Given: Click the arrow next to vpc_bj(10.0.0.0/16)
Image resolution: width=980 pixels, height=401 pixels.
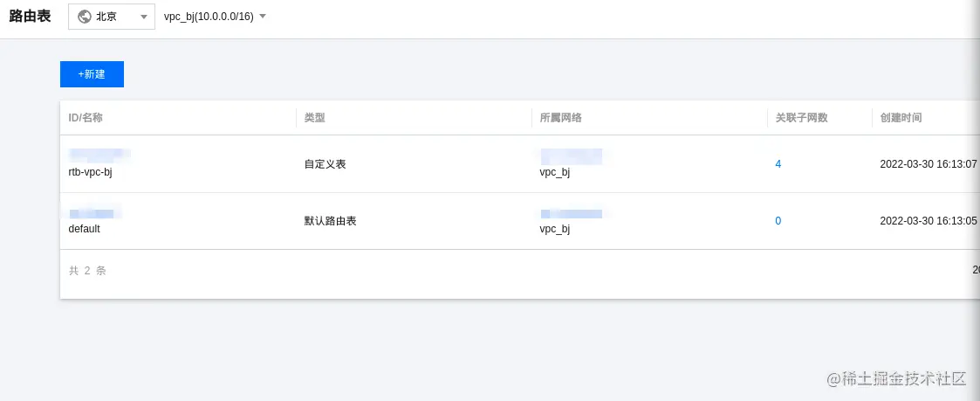Looking at the screenshot, I should (263, 17).
